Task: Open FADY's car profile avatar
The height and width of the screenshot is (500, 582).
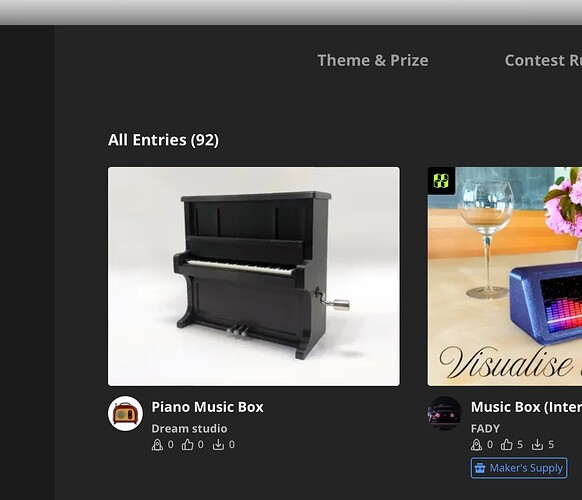Action: [444, 414]
